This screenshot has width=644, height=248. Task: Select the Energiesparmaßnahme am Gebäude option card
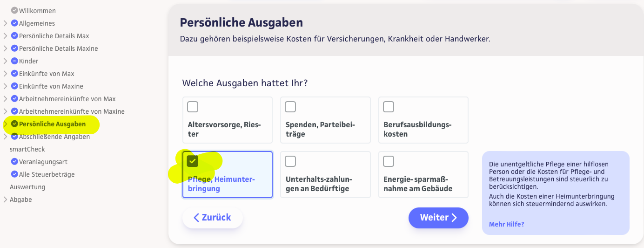click(423, 175)
